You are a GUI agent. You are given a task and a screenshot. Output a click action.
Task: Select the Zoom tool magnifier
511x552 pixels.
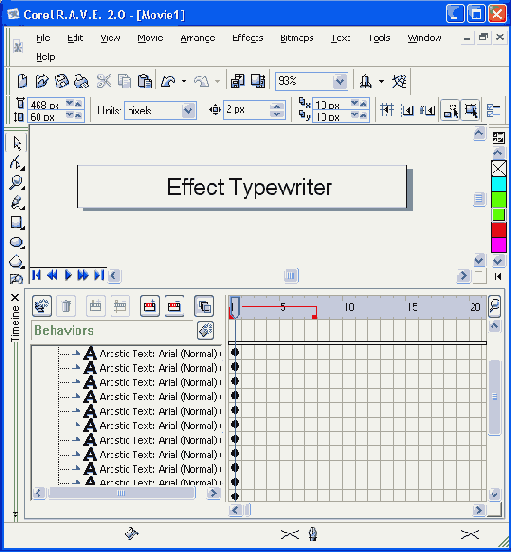(x=16, y=183)
